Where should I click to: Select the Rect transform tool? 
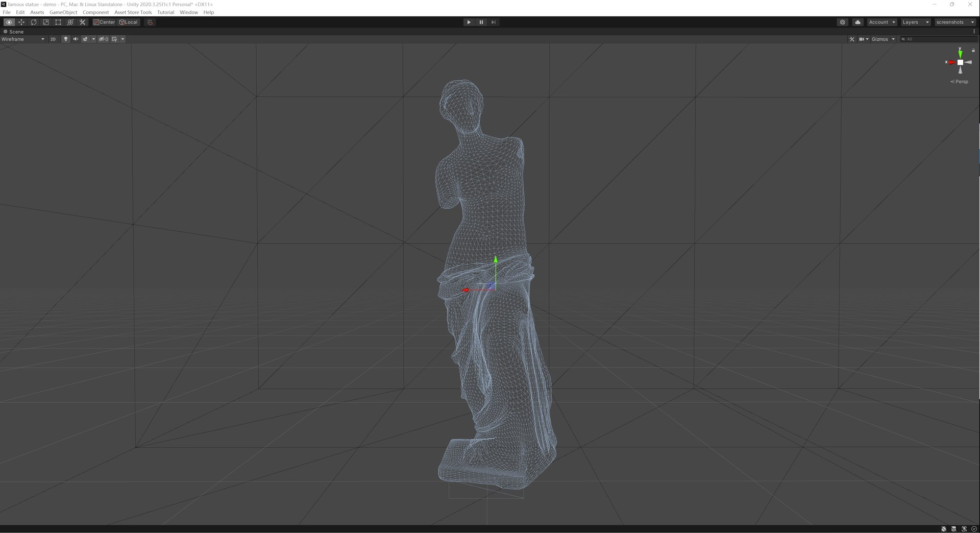click(x=58, y=22)
